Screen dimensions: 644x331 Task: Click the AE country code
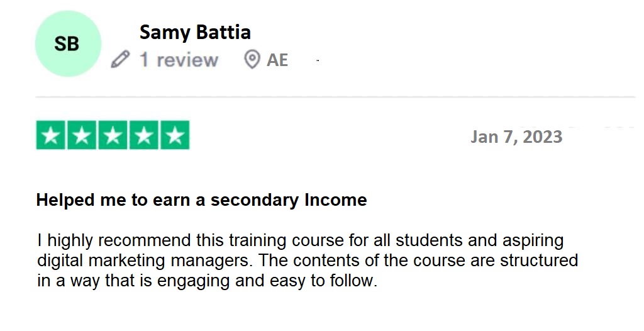pyautogui.click(x=277, y=60)
